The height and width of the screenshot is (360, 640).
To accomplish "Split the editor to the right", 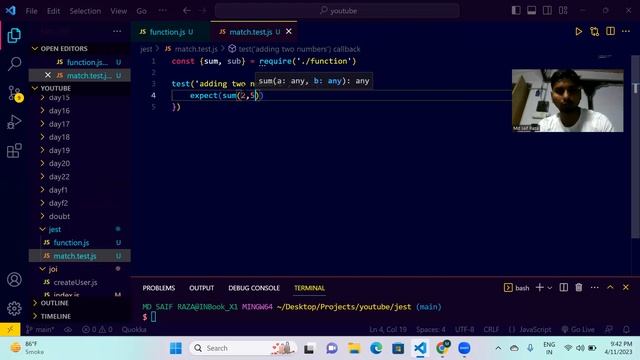I will point(610,31).
